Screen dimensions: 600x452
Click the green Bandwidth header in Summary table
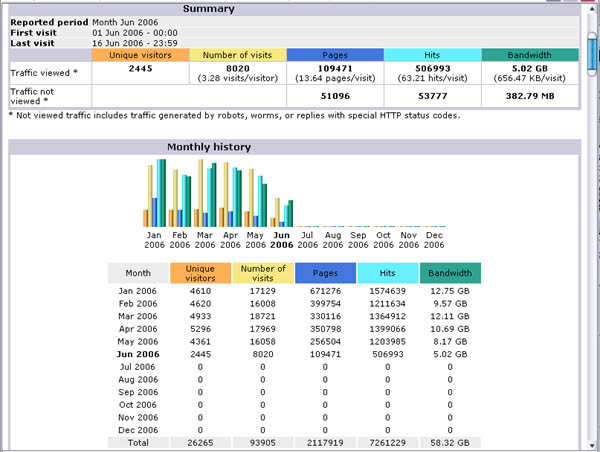[529, 55]
